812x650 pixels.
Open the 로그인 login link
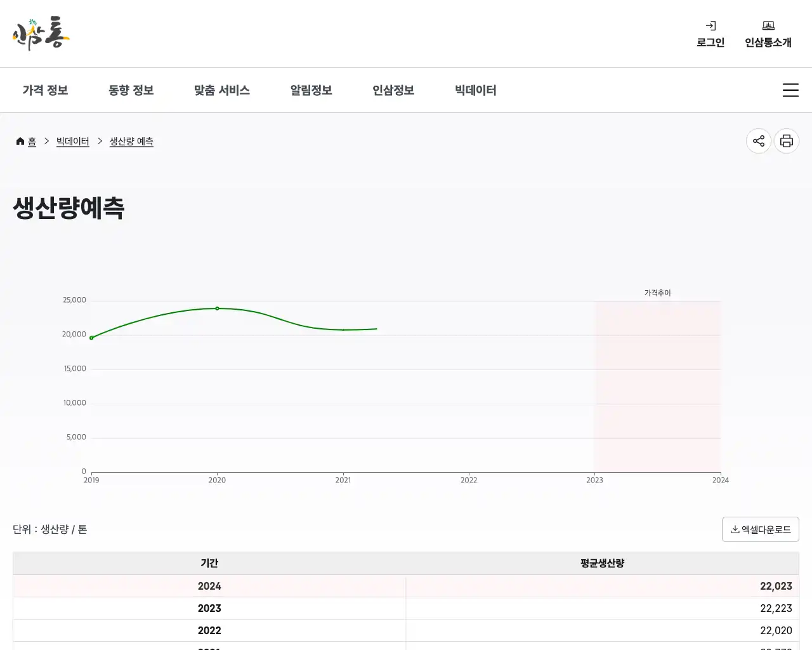click(x=710, y=34)
